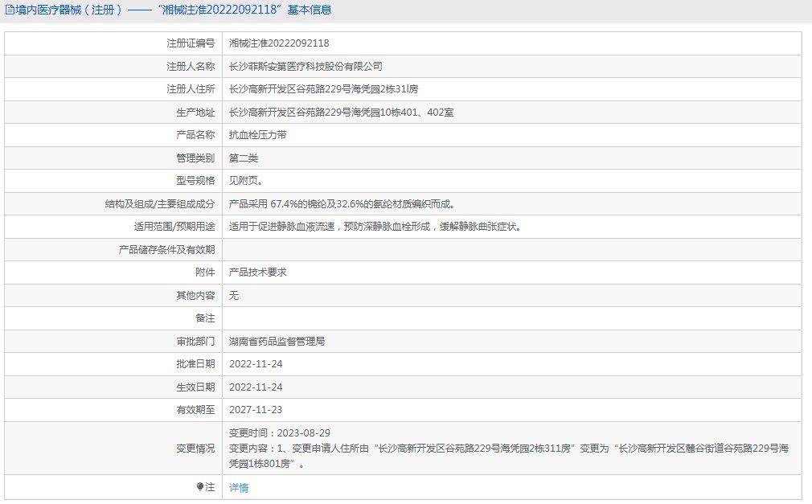The image size is (812, 504).
Task: Click the label 变更情况
Action: click(x=195, y=448)
